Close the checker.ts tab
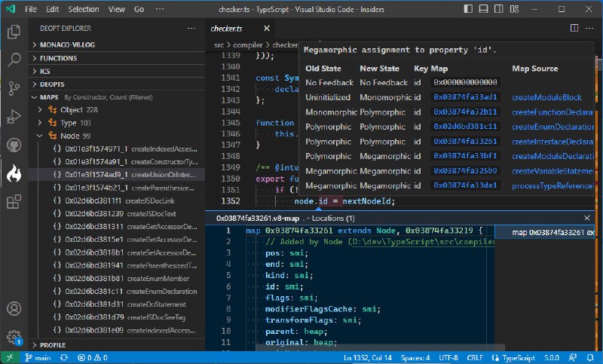Viewport: 603px width, 364px height. tap(267, 28)
